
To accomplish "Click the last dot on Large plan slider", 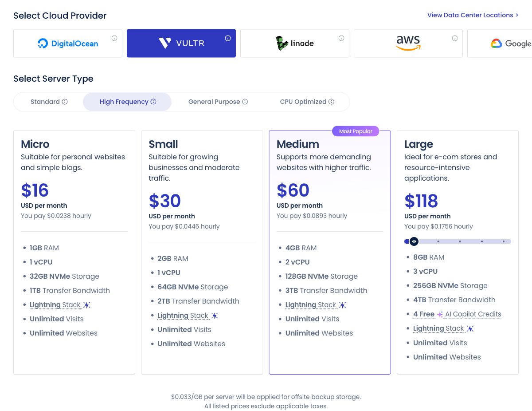I will 504,241.
